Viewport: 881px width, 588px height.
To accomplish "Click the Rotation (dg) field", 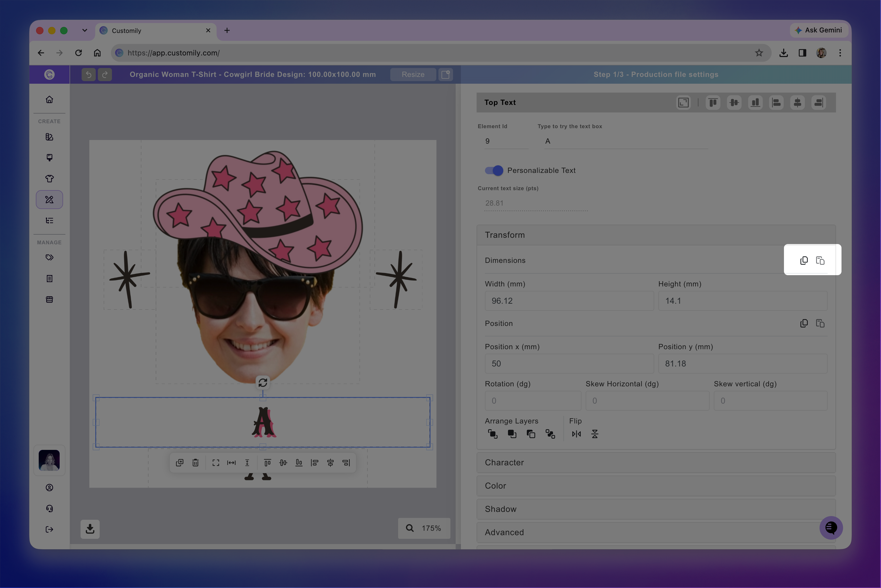I will [533, 400].
